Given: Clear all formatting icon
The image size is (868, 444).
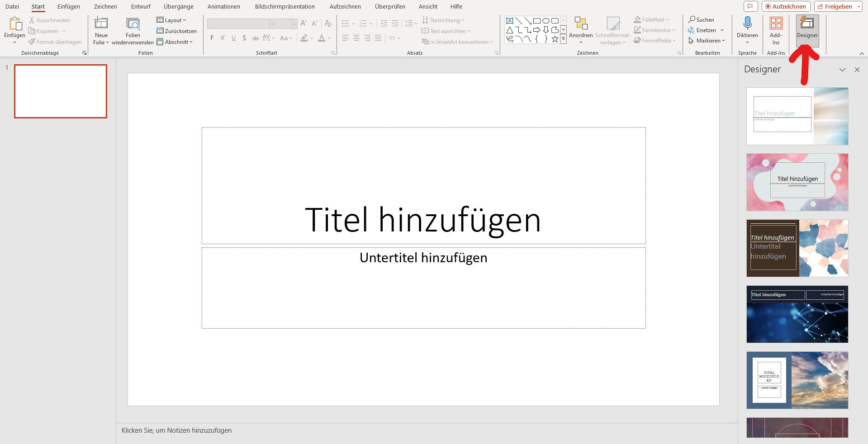Looking at the screenshot, I should (328, 23).
